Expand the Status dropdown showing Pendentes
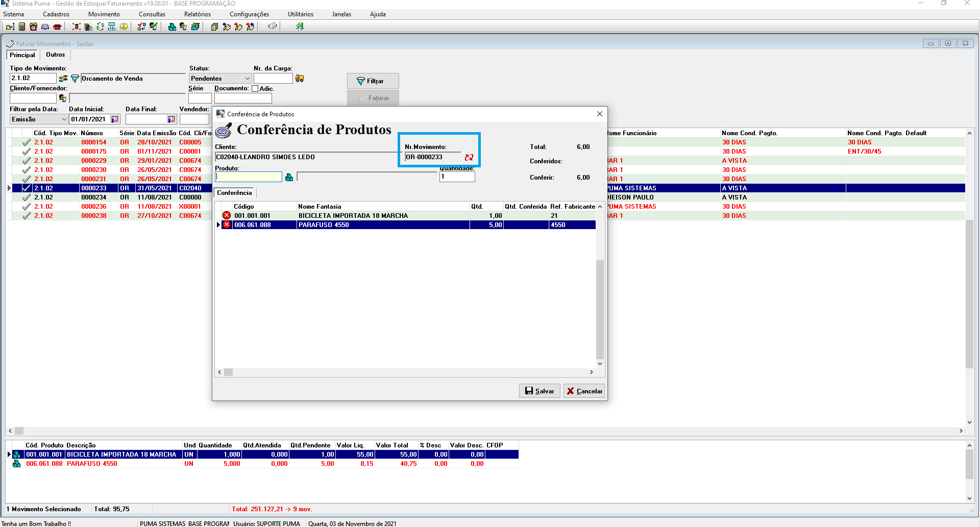This screenshot has width=980, height=527. 247,79
